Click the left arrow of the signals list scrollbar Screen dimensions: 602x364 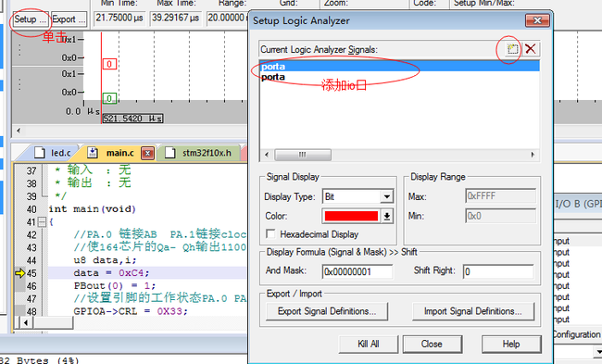point(267,155)
